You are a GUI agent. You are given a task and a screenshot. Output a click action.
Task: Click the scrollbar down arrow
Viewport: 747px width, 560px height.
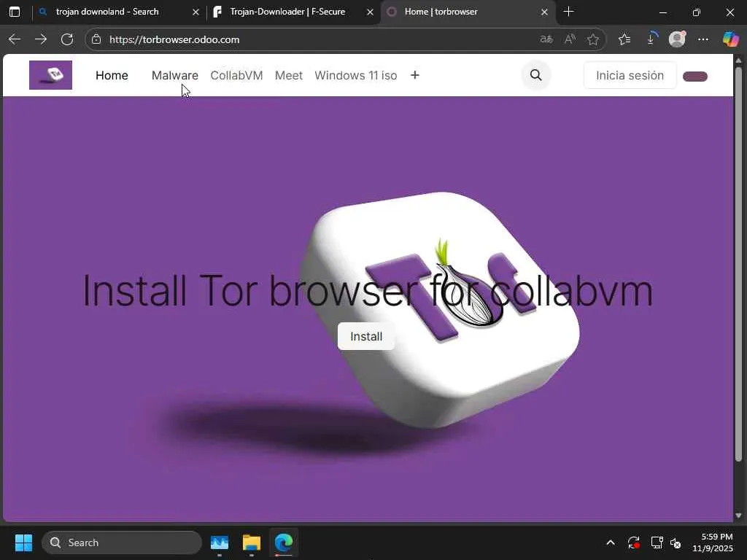click(738, 516)
